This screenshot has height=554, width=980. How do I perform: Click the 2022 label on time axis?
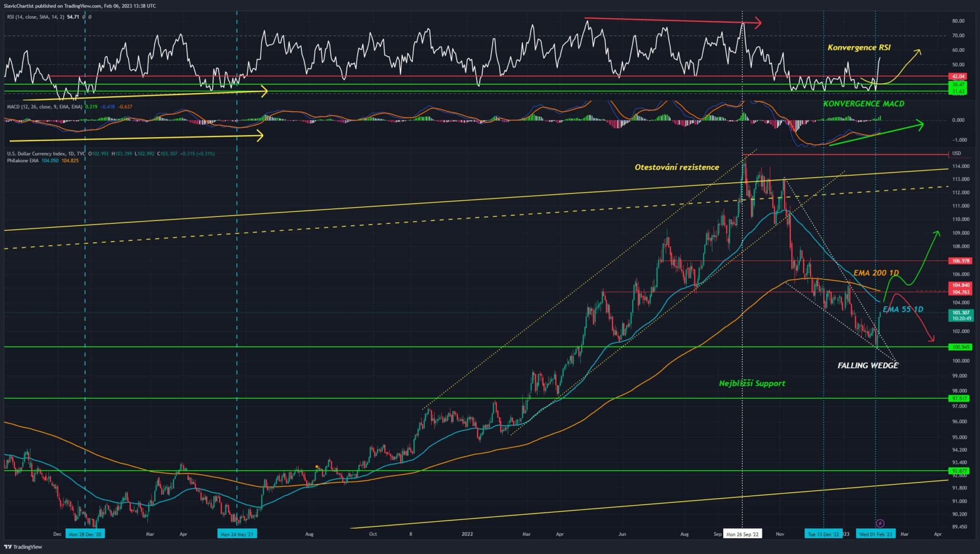click(x=467, y=534)
